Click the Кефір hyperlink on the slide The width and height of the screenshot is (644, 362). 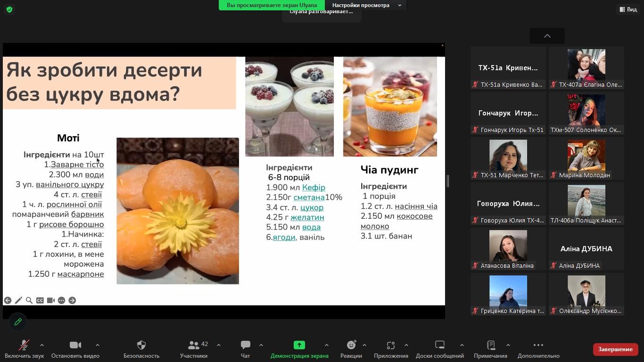click(314, 188)
